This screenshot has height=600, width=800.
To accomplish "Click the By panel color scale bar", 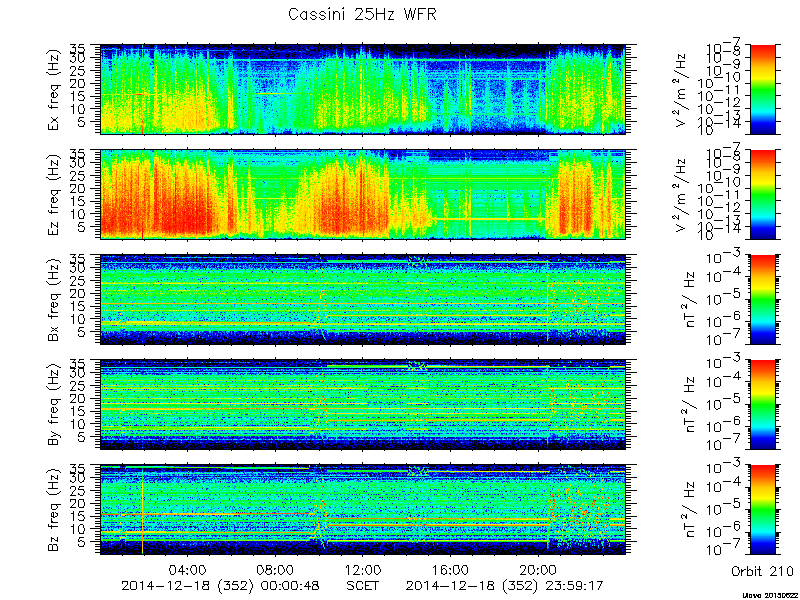I will [x=762, y=405].
